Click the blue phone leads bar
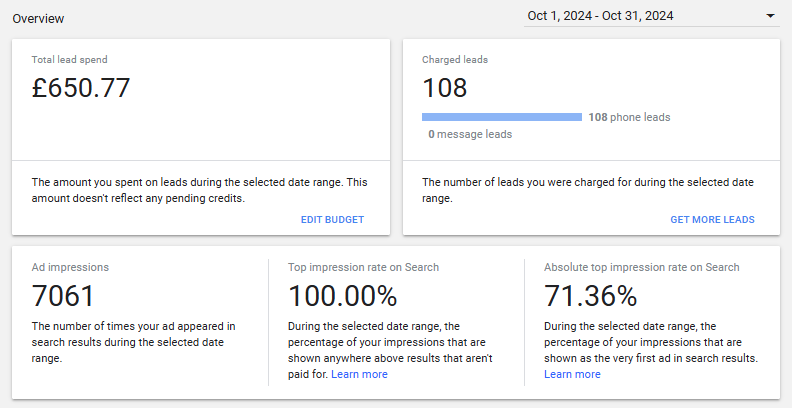Viewport: 792px width, 408px height. pos(502,117)
